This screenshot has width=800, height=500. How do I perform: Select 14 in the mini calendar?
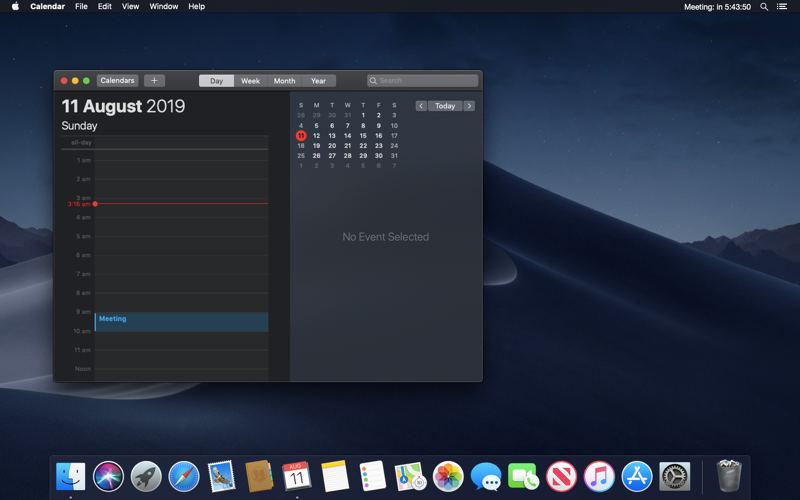click(347, 136)
